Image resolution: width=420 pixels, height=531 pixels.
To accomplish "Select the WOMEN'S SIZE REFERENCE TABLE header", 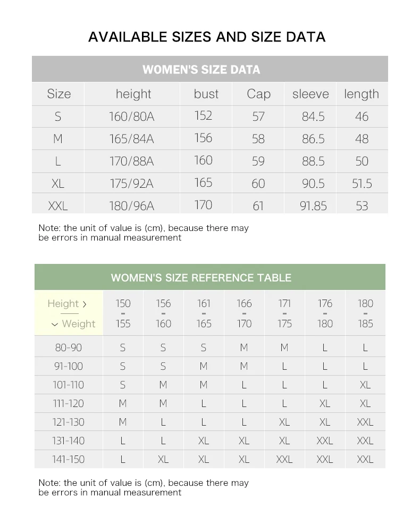I will point(201,278).
